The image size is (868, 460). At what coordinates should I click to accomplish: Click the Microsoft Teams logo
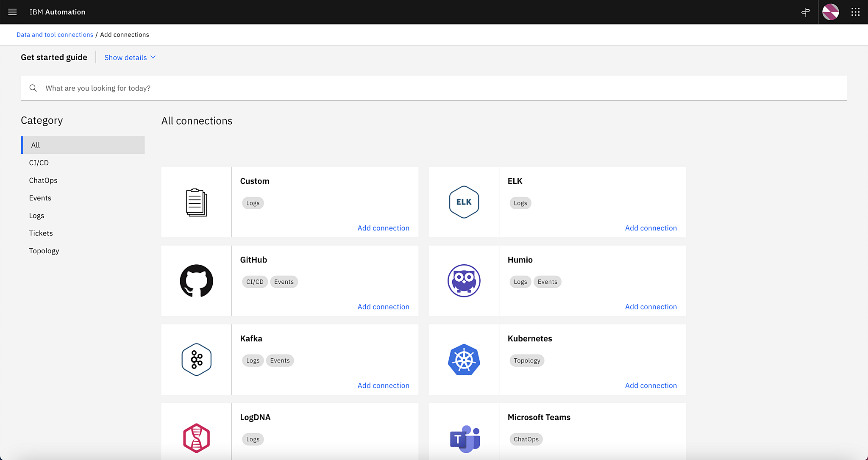(x=465, y=439)
